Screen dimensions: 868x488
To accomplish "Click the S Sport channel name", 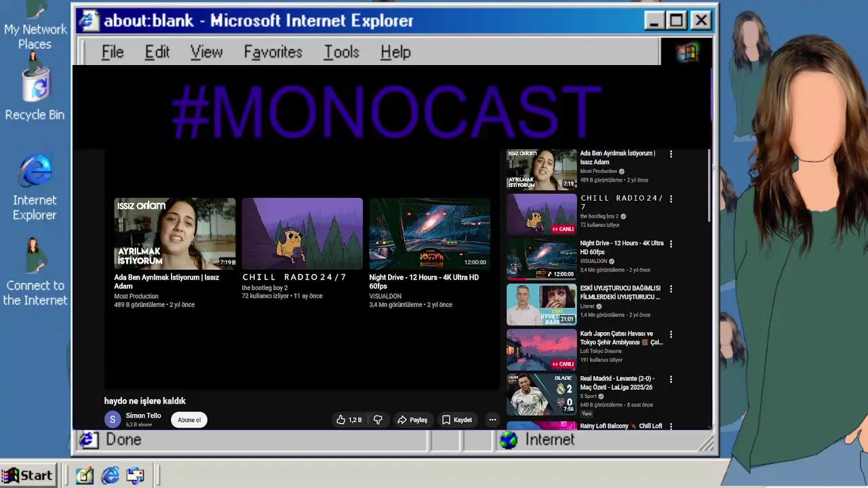I will [x=588, y=396].
